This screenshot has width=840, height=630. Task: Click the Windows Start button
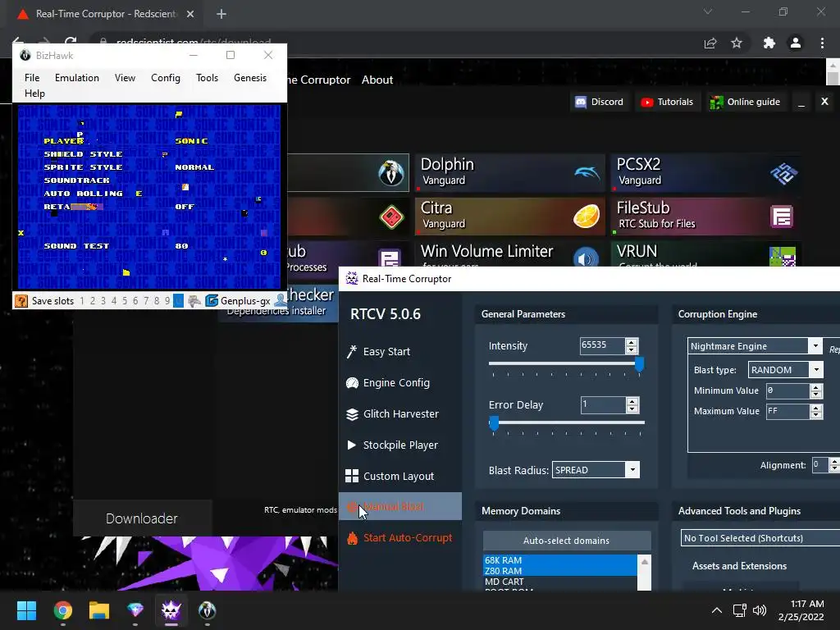(x=26, y=610)
